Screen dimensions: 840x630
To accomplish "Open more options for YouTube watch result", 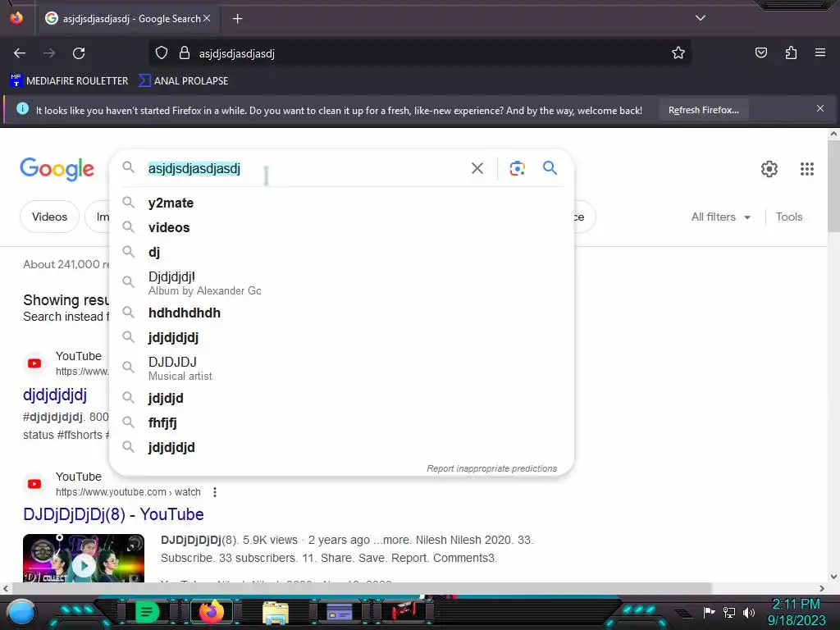I will pos(215,492).
